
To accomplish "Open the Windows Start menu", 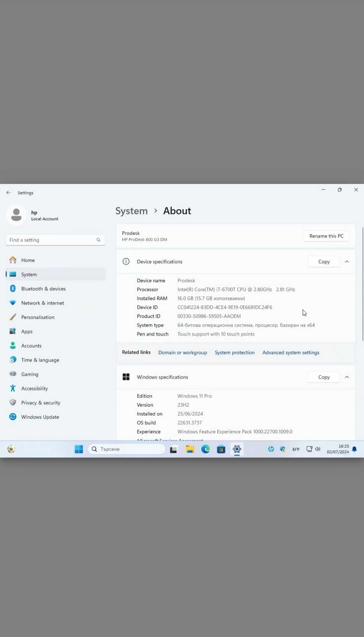I will point(79,449).
